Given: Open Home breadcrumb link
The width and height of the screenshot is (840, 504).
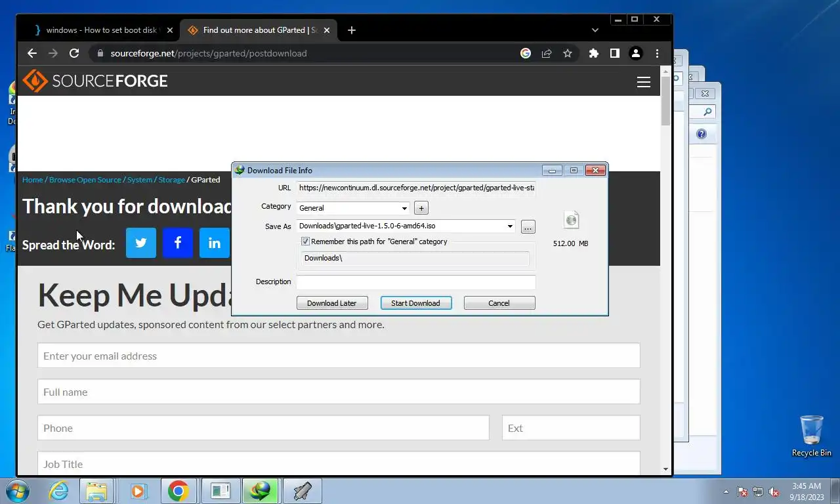Looking at the screenshot, I should pos(32,180).
